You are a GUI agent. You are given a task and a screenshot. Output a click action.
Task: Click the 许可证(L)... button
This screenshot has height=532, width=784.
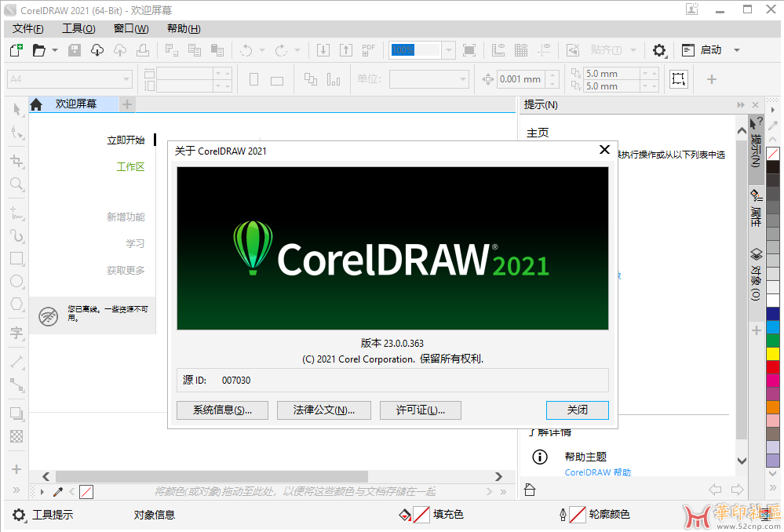tap(421, 410)
